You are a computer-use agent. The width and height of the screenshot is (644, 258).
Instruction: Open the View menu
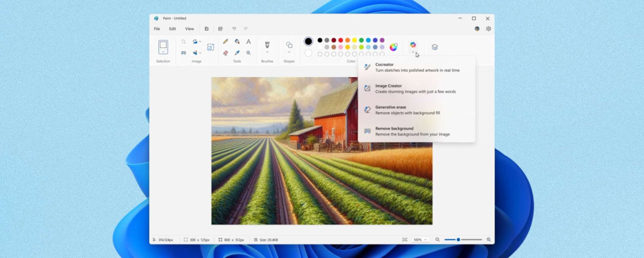pos(189,29)
